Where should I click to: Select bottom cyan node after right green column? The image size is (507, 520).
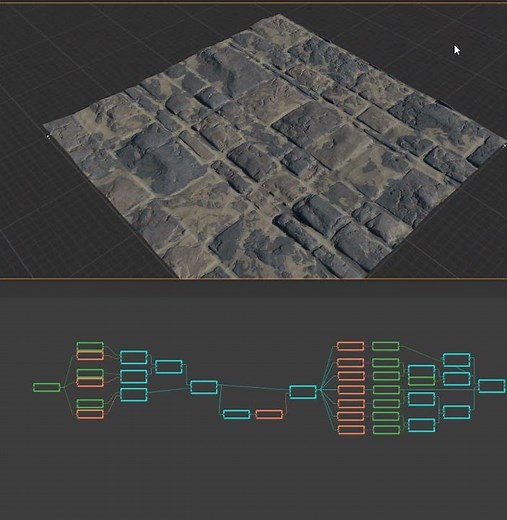[422, 425]
